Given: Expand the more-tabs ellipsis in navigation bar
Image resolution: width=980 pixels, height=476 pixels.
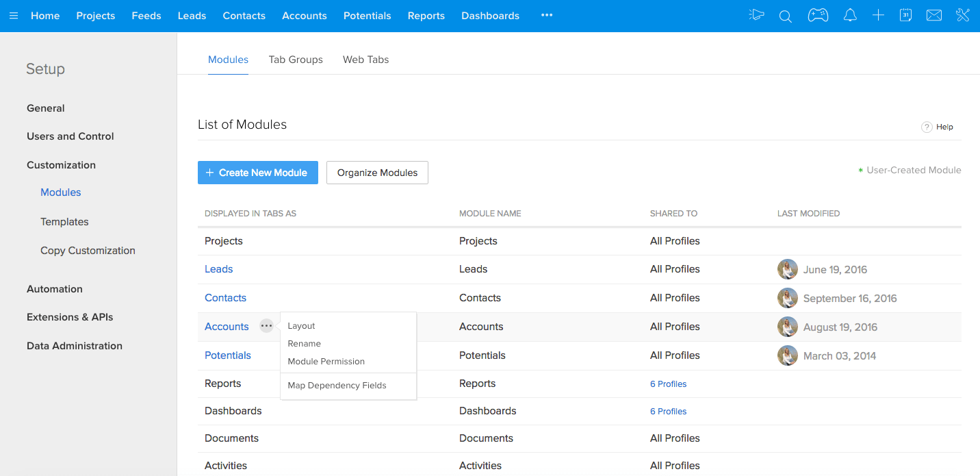Looking at the screenshot, I should [546, 15].
